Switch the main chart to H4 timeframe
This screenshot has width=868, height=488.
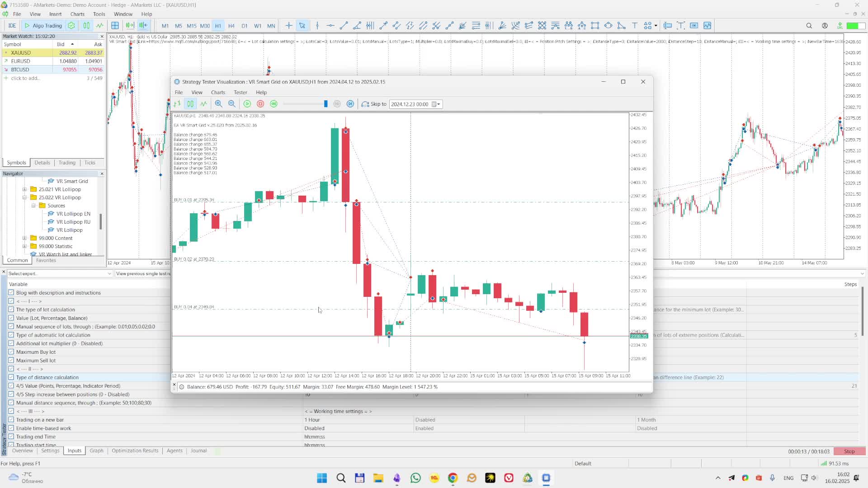(x=231, y=26)
